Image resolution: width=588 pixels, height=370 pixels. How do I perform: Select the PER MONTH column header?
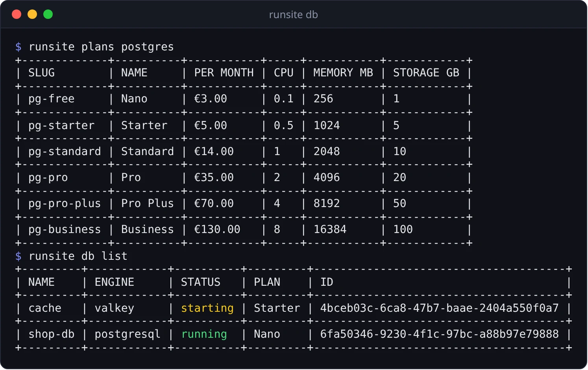pos(224,73)
